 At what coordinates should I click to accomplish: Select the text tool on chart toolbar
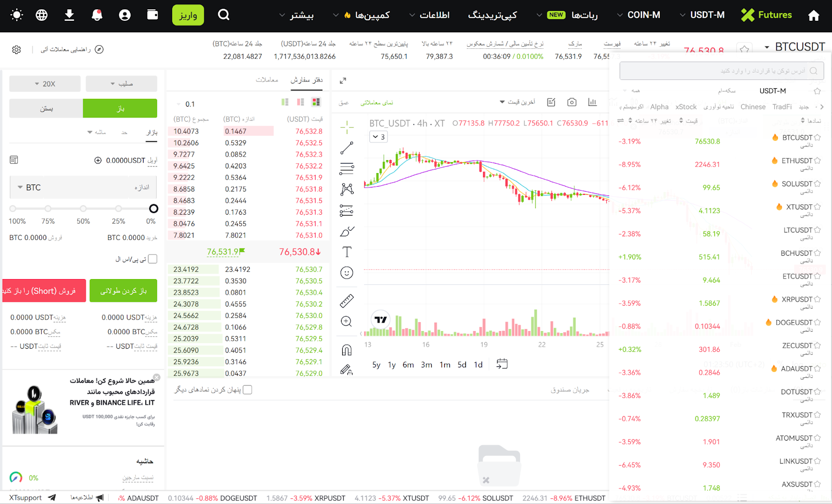click(x=347, y=252)
